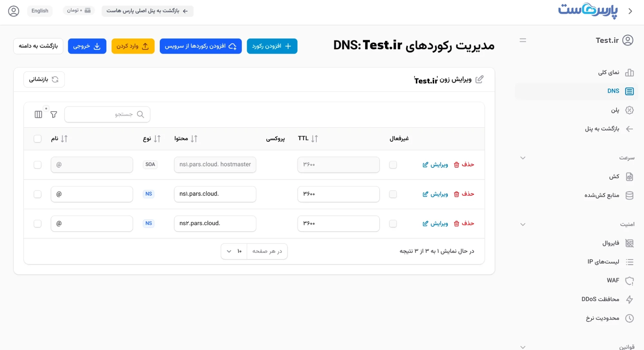Open the column visibility icon
Screen dimensions: 644x350
click(38, 114)
